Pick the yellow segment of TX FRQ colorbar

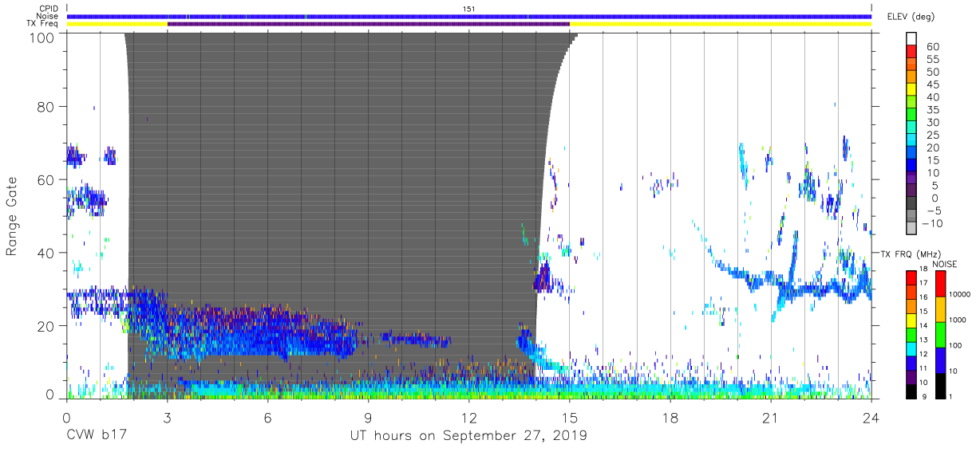[911, 320]
